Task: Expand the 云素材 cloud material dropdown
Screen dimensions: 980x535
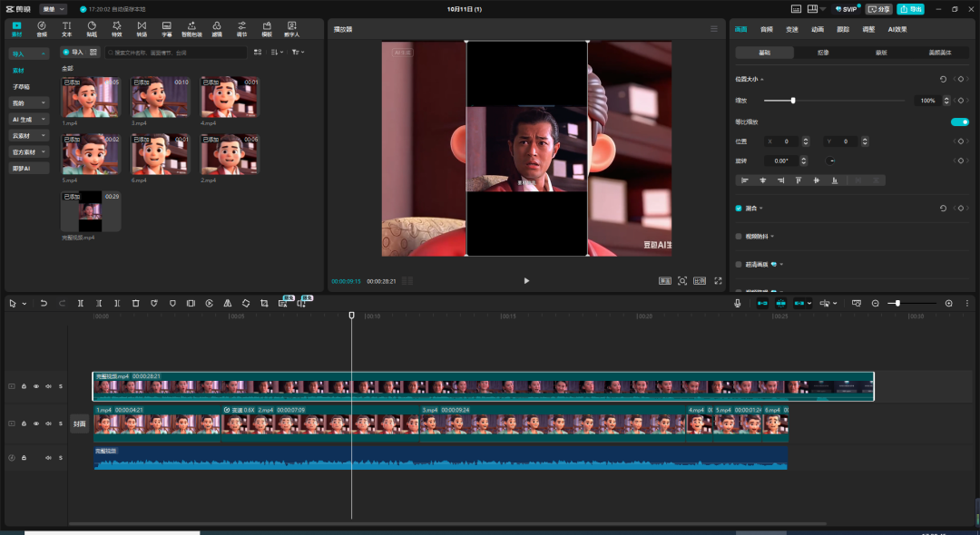Action: [29, 136]
